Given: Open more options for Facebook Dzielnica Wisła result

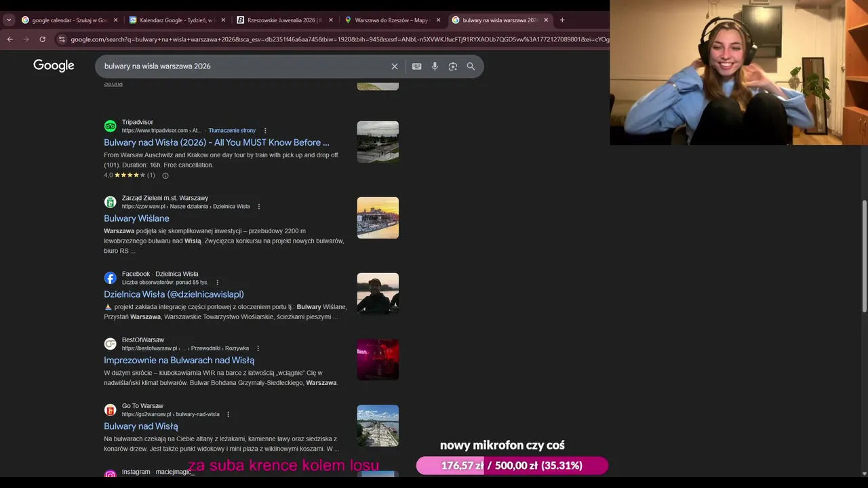Looking at the screenshot, I should point(217,283).
